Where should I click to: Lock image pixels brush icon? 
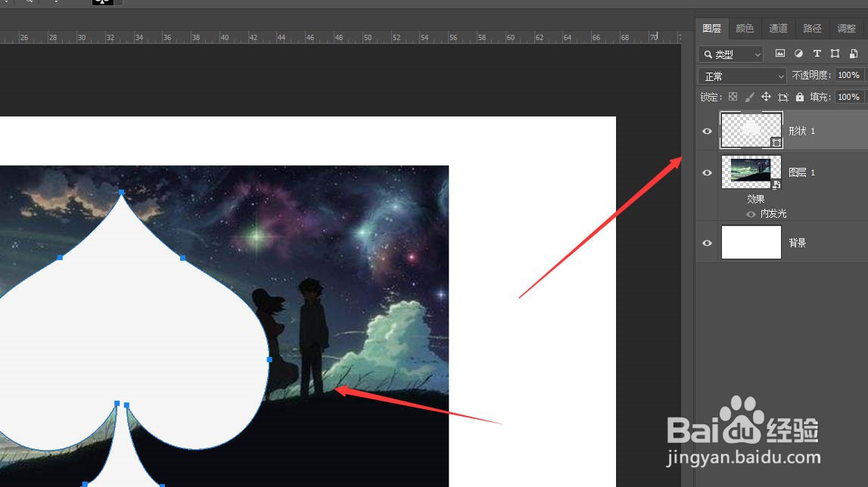coord(749,97)
